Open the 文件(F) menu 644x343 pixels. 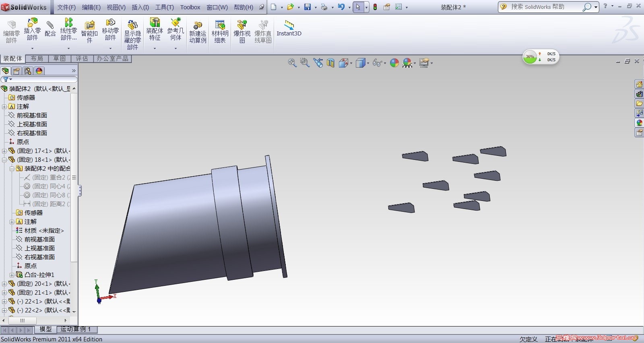coord(66,7)
